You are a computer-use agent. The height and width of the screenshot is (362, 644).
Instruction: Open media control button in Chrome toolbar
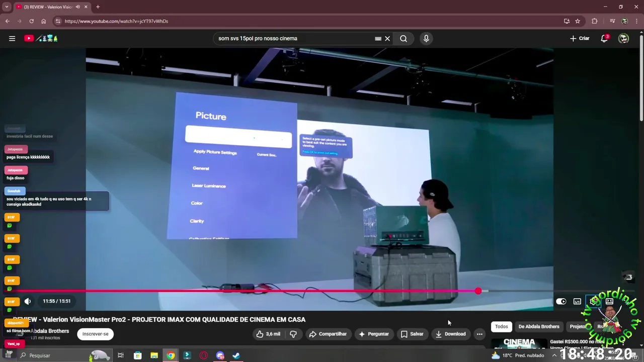pyautogui.click(x=612, y=21)
